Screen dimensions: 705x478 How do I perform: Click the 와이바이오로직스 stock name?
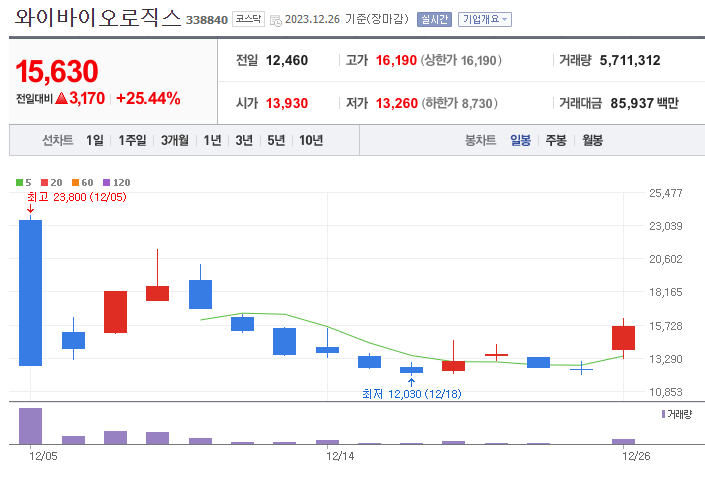98,18
